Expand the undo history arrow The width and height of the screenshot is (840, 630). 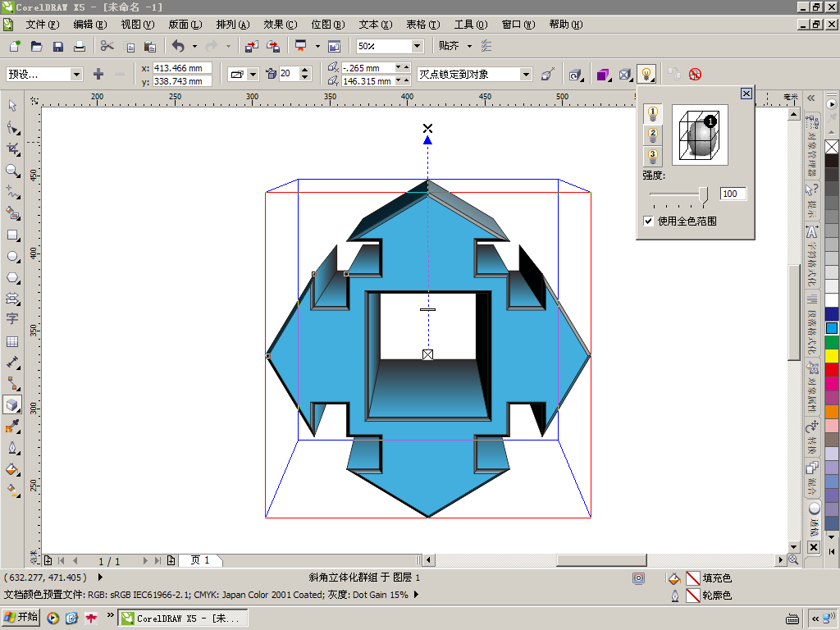194,46
